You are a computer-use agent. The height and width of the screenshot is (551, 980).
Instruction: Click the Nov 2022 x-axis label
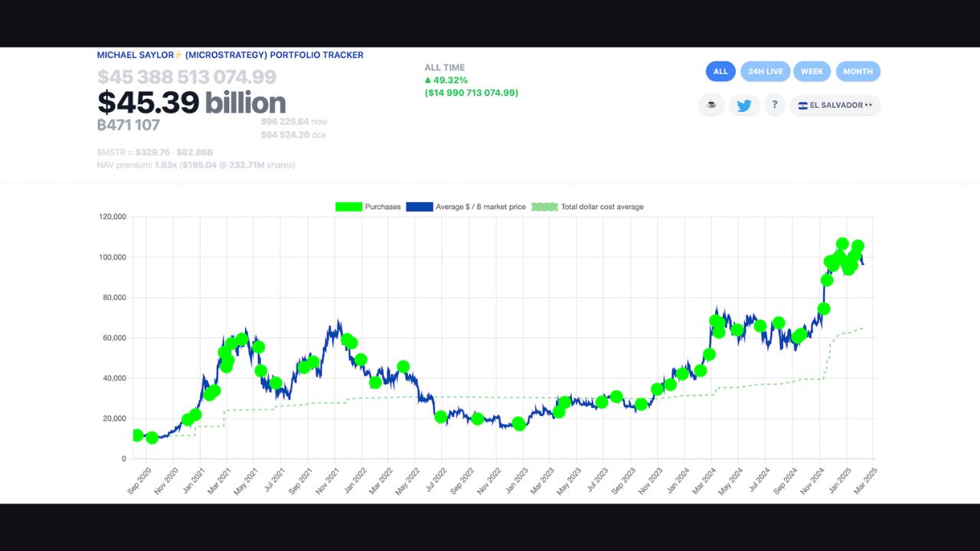[488, 481]
